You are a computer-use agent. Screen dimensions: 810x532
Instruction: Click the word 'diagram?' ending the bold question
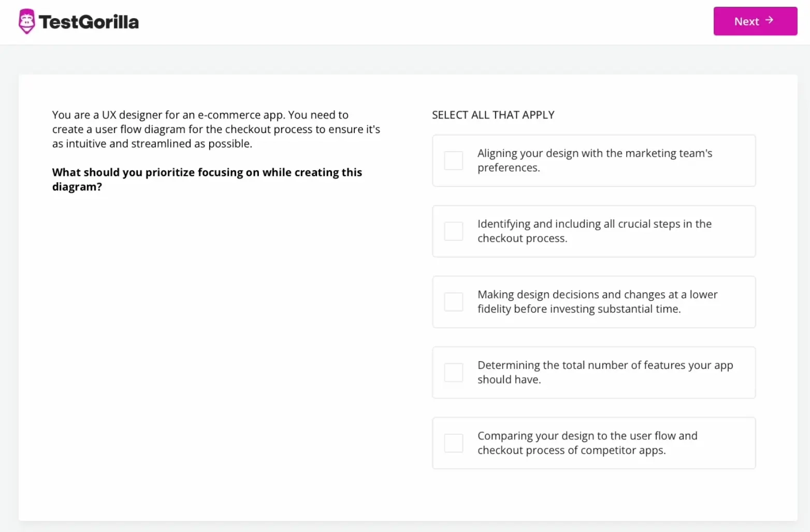point(77,187)
